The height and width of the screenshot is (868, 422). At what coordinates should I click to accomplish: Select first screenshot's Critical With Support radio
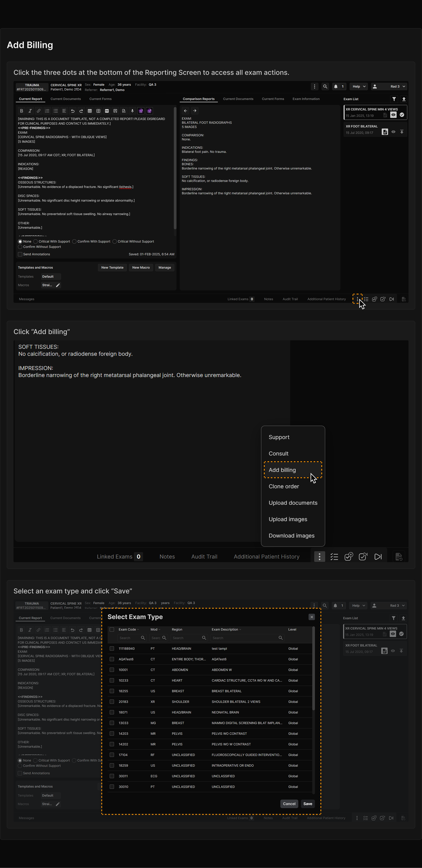click(35, 242)
